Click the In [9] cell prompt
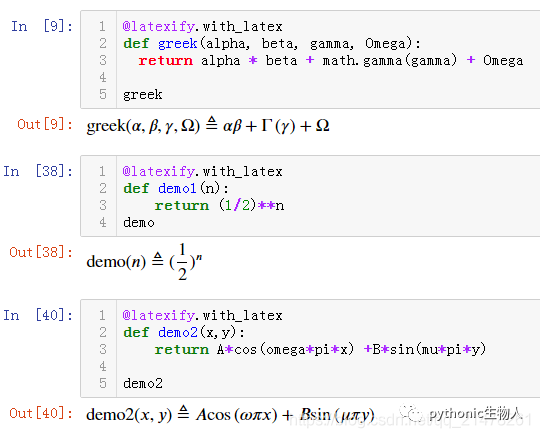Image resolution: width=540 pixels, height=438 pixels. coord(42,27)
